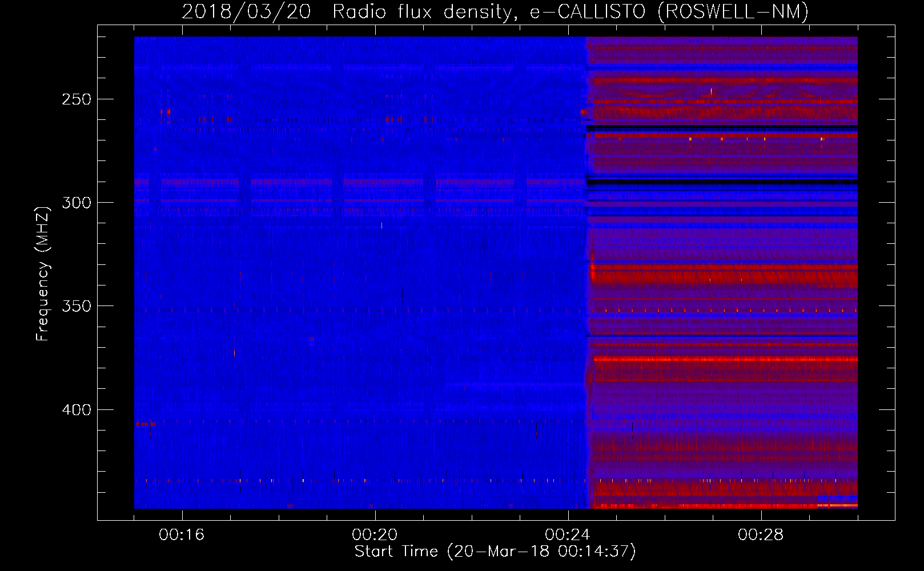Click the 00:16 time tick label
924x571 pixels.
tap(182, 535)
